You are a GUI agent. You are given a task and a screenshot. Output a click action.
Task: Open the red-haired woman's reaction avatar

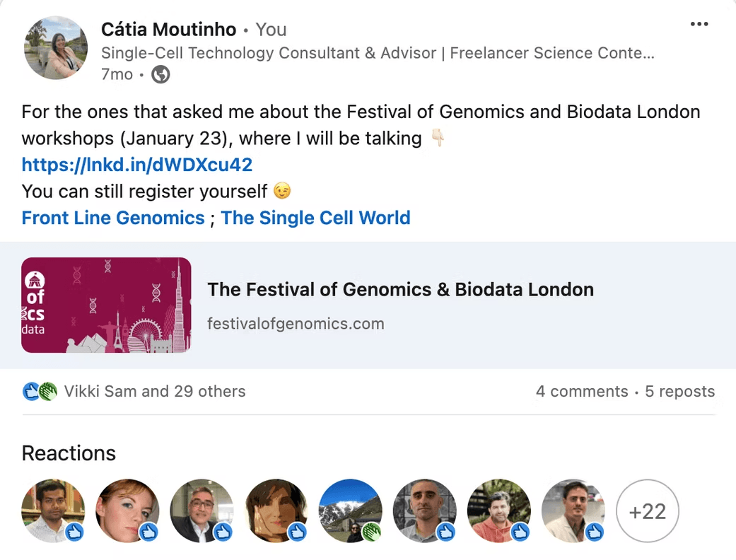pyautogui.click(x=127, y=511)
